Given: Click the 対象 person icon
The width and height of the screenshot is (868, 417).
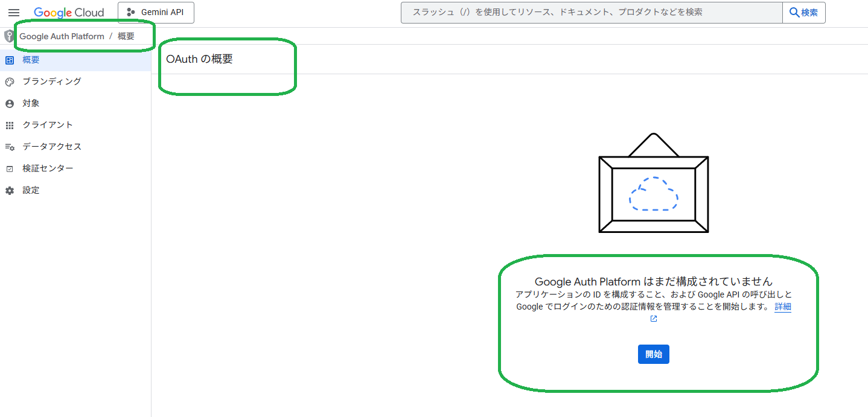Looking at the screenshot, I should [x=10, y=104].
